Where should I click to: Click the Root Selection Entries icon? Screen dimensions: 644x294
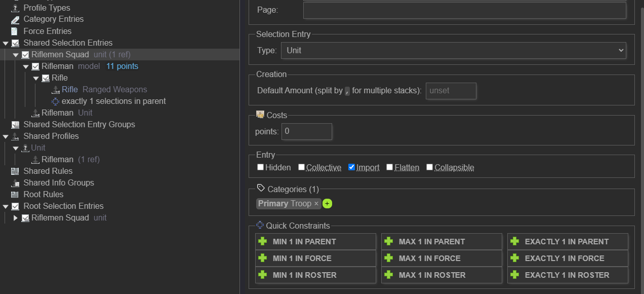15,206
